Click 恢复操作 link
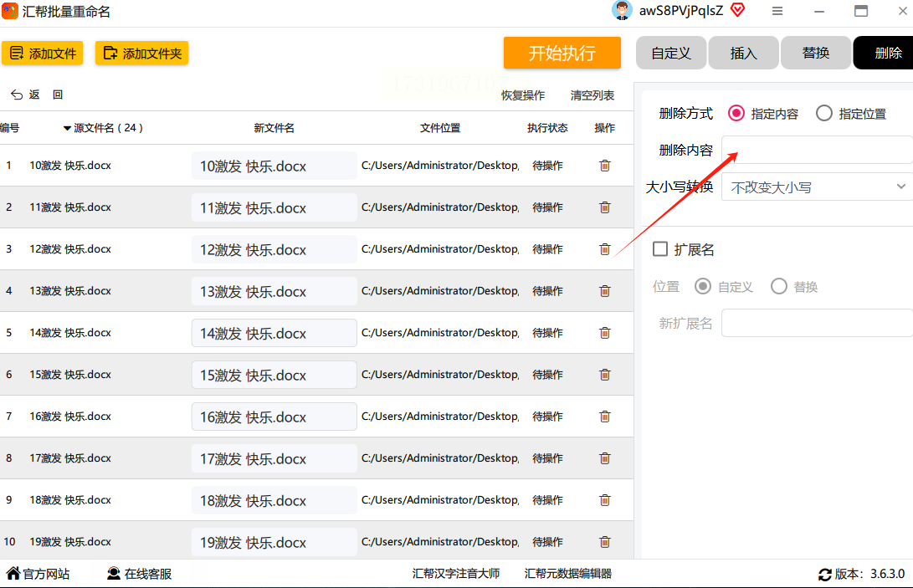913x588 pixels. pos(523,95)
